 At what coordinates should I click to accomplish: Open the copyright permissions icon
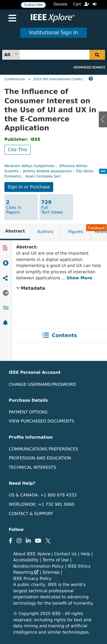(5, 293)
